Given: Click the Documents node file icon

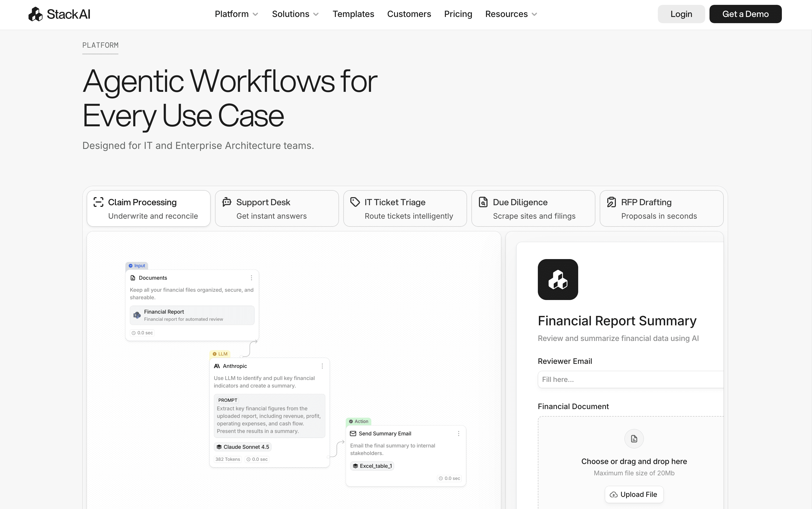Looking at the screenshot, I should click(133, 278).
